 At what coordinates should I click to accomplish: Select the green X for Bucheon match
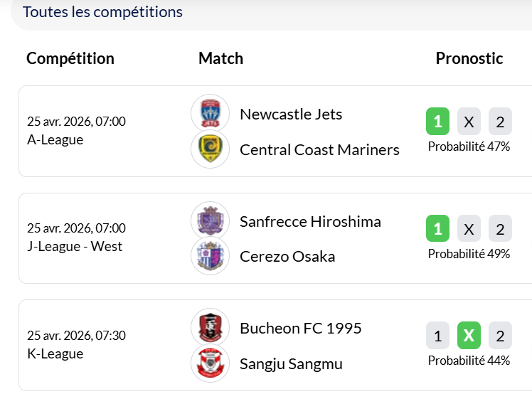469,336
